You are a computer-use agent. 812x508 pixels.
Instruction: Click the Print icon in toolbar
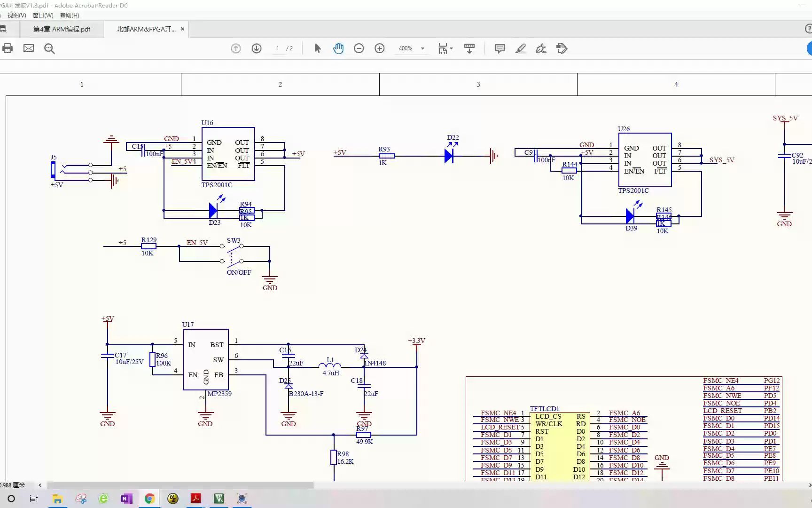pos(8,48)
